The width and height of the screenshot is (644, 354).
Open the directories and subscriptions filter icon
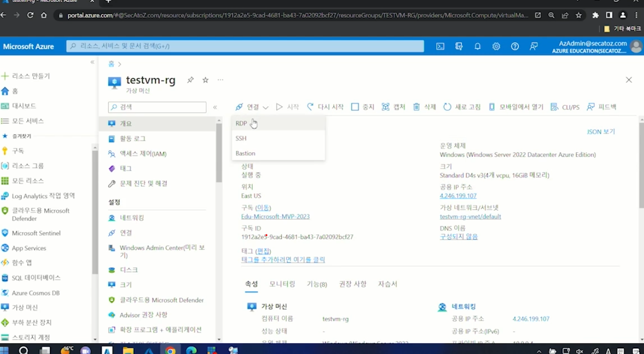click(459, 46)
